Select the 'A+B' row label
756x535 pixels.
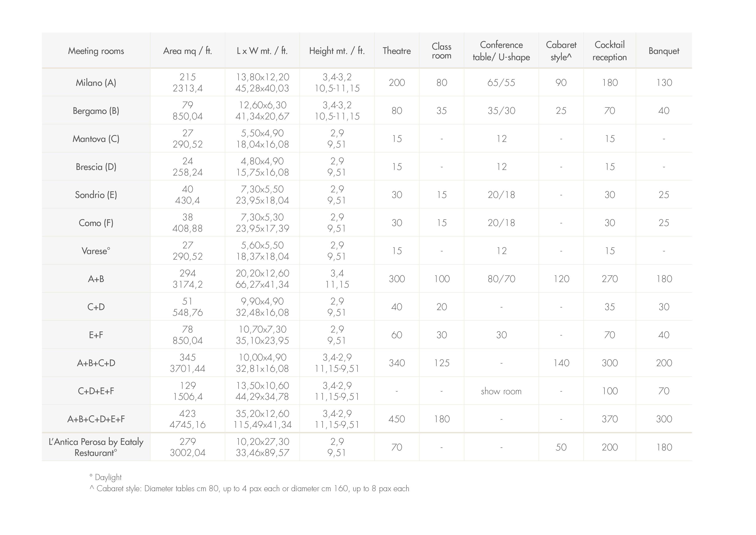tap(96, 279)
